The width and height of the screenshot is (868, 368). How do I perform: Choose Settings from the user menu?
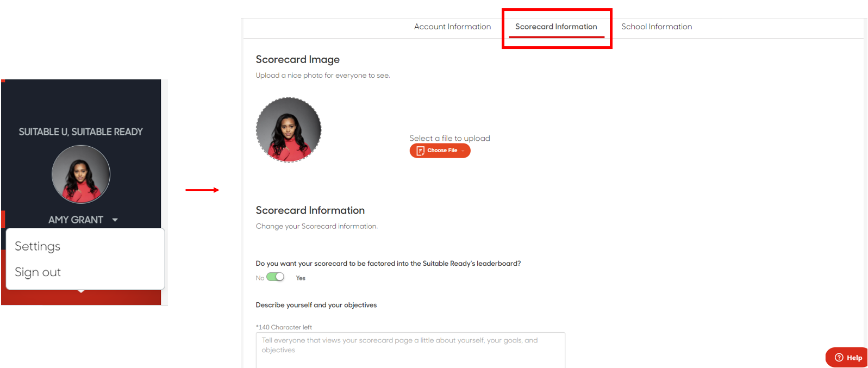(38, 246)
